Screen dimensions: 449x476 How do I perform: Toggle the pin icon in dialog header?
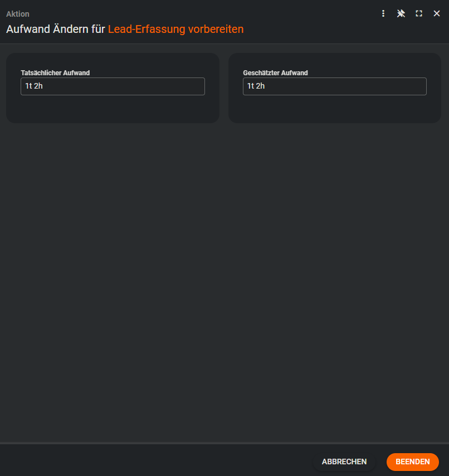pos(401,13)
